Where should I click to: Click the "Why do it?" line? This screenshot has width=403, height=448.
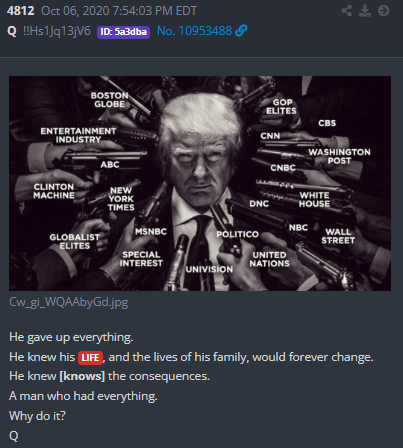[x=37, y=416]
